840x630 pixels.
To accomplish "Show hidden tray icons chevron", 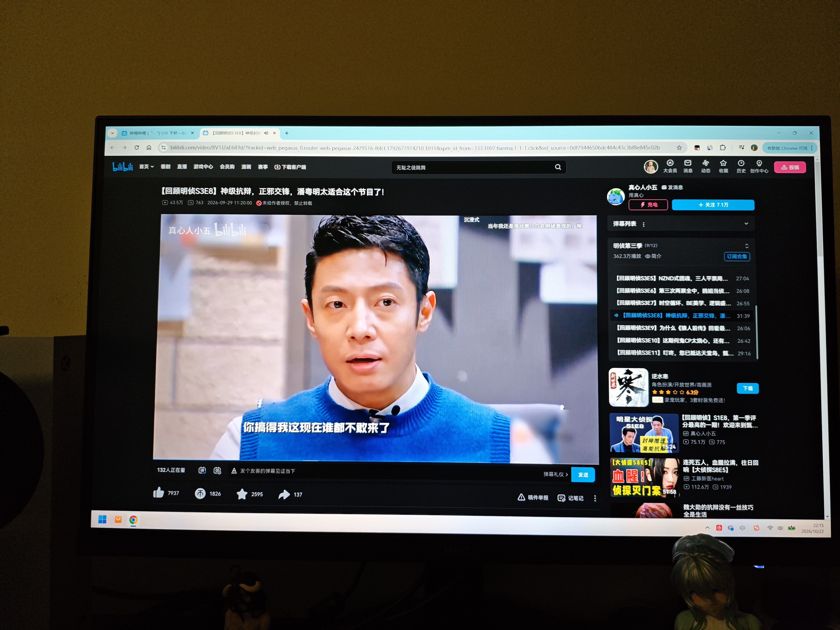I will point(707,527).
